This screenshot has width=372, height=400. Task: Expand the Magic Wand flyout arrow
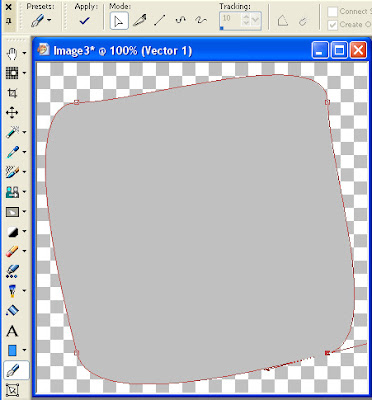[24, 132]
